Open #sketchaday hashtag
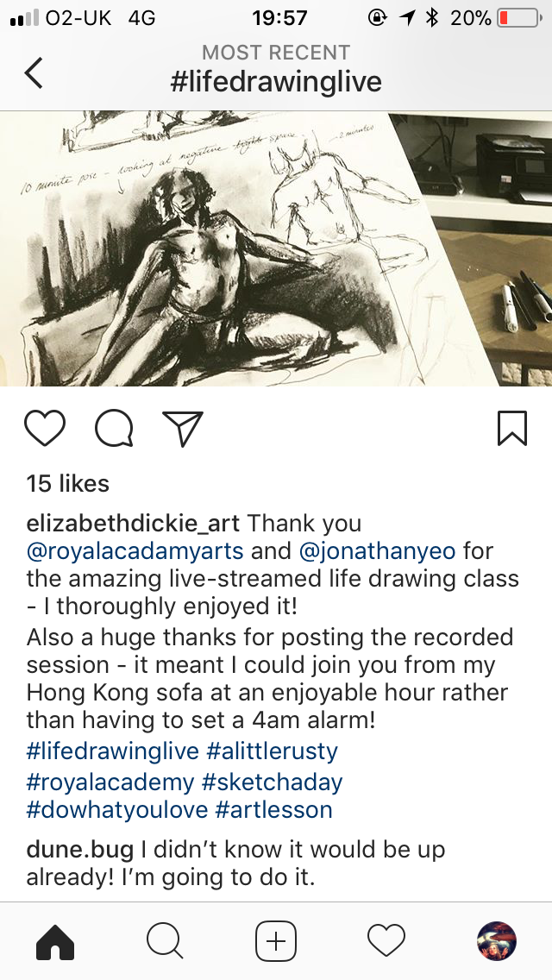 click(273, 782)
